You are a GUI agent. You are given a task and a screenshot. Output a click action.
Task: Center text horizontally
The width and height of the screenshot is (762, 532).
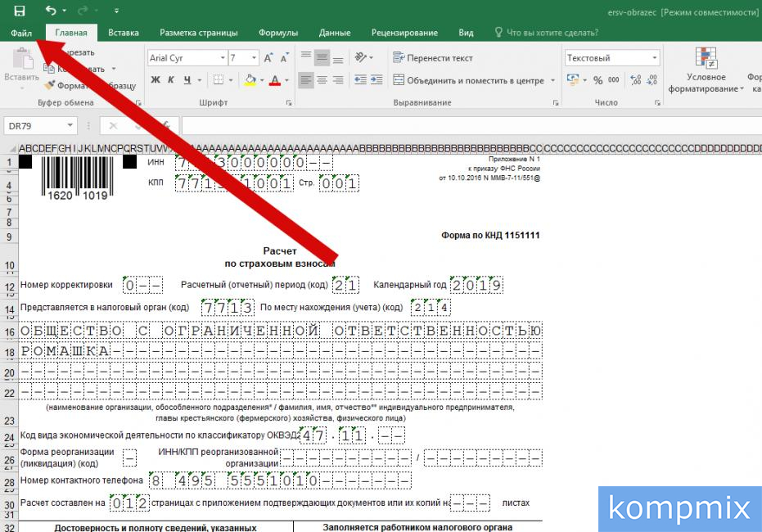click(322, 79)
